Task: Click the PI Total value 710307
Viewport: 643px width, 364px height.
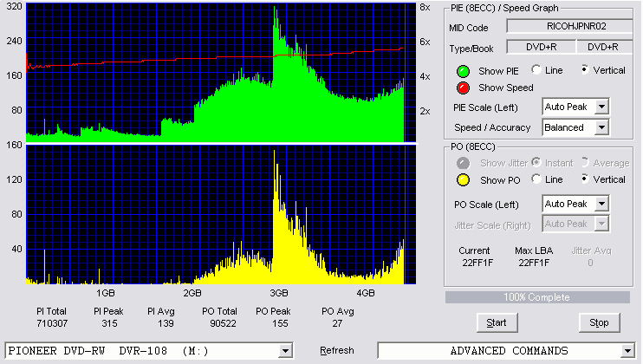Action: pyautogui.click(x=52, y=323)
